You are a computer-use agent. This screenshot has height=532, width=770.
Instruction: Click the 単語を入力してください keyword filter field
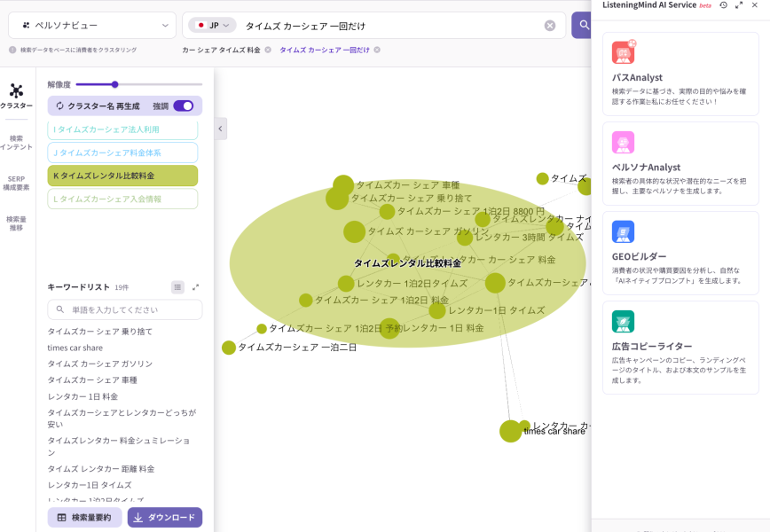click(125, 309)
